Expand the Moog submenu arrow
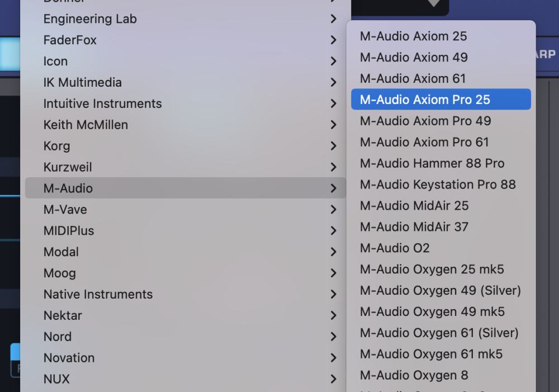Screen dimensions: 559x392 [x=333, y=273]
